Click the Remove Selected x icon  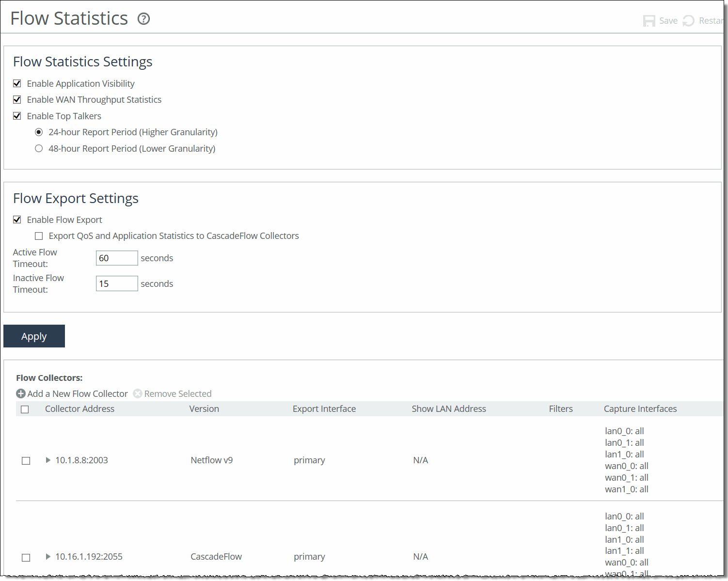[138, 393]
